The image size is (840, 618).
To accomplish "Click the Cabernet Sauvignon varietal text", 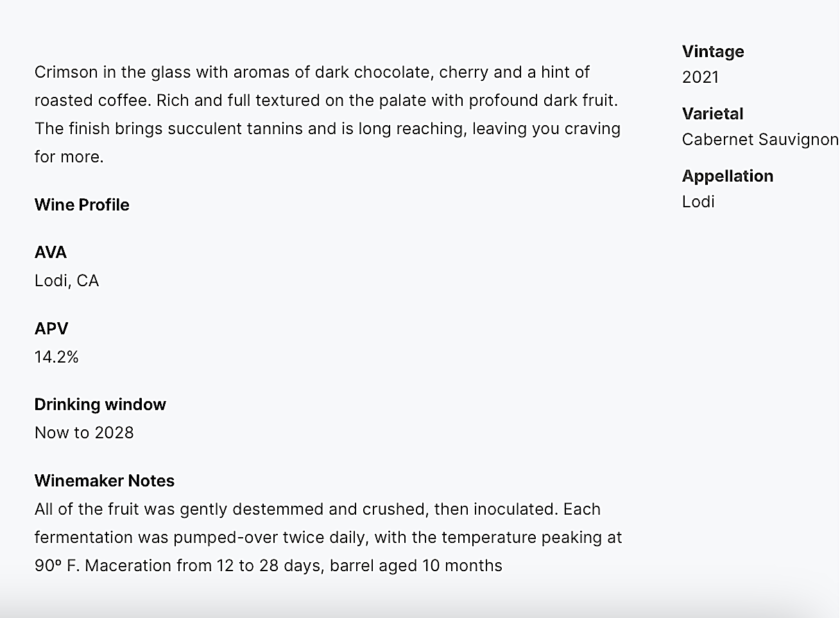I will [x=760, y=139].
